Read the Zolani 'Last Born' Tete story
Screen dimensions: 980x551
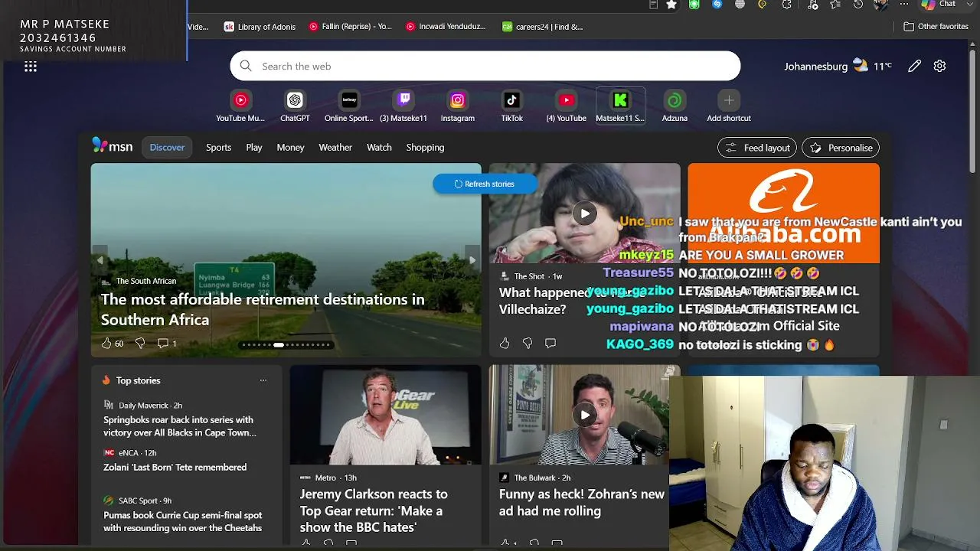[175, 468]
